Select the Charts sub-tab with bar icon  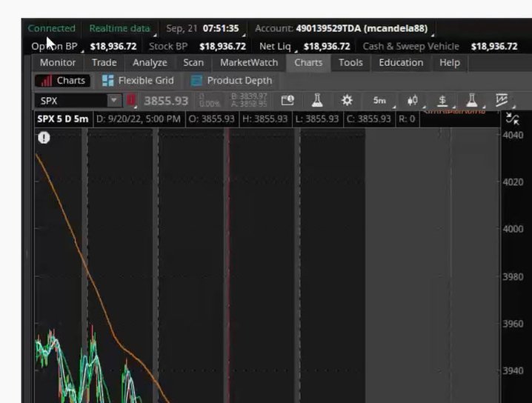click(62, 81)
